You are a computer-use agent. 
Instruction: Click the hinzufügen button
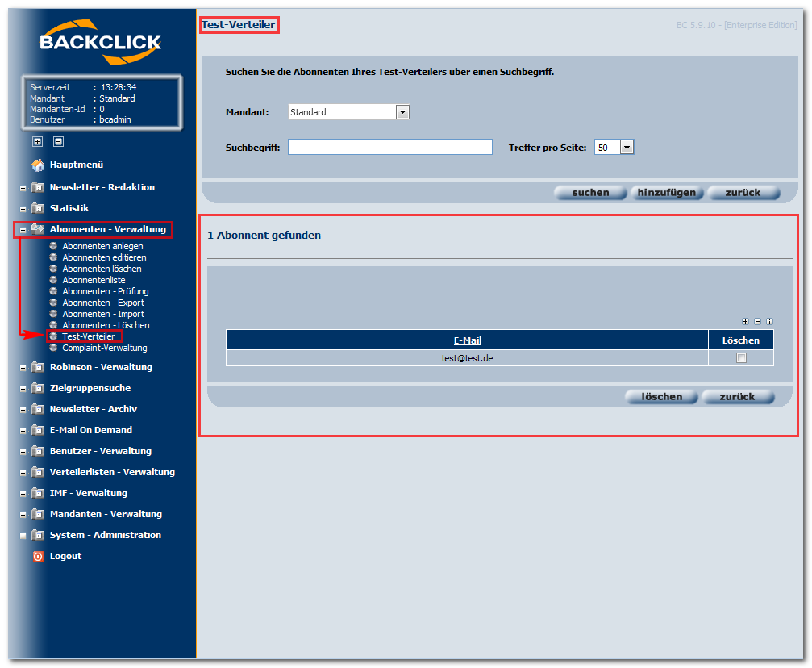(667, 193)
